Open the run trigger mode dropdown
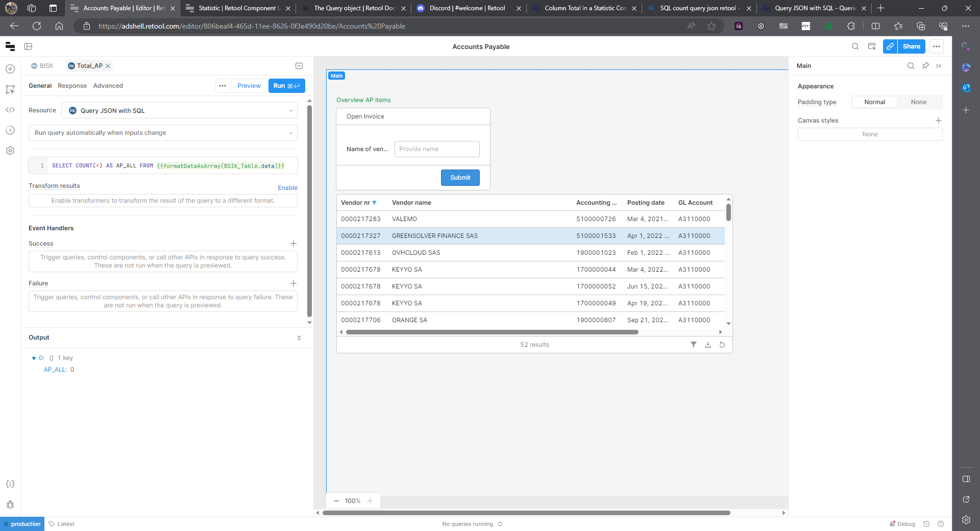The height and width of the screenshot is (531, 980). point(163,133)
